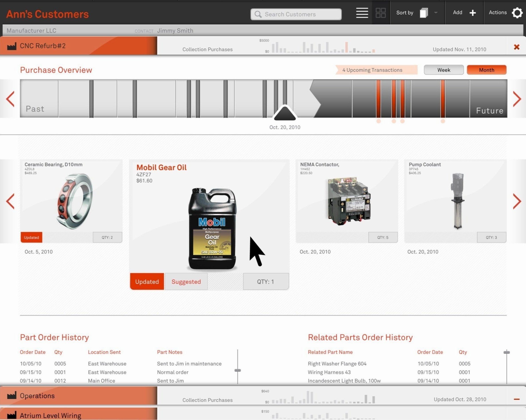Screen dimensions: 526x420
Task: Click the search magnifier icon
Action: tap(258, 14)
